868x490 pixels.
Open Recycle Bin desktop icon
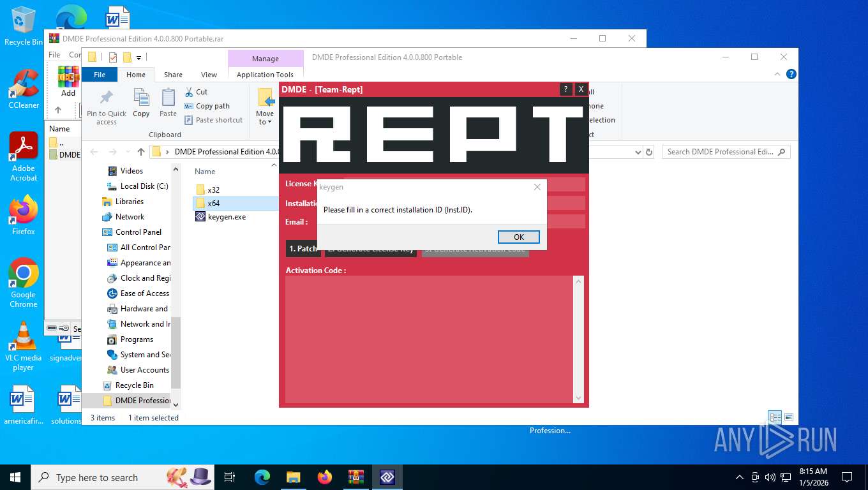click(24, 26)
